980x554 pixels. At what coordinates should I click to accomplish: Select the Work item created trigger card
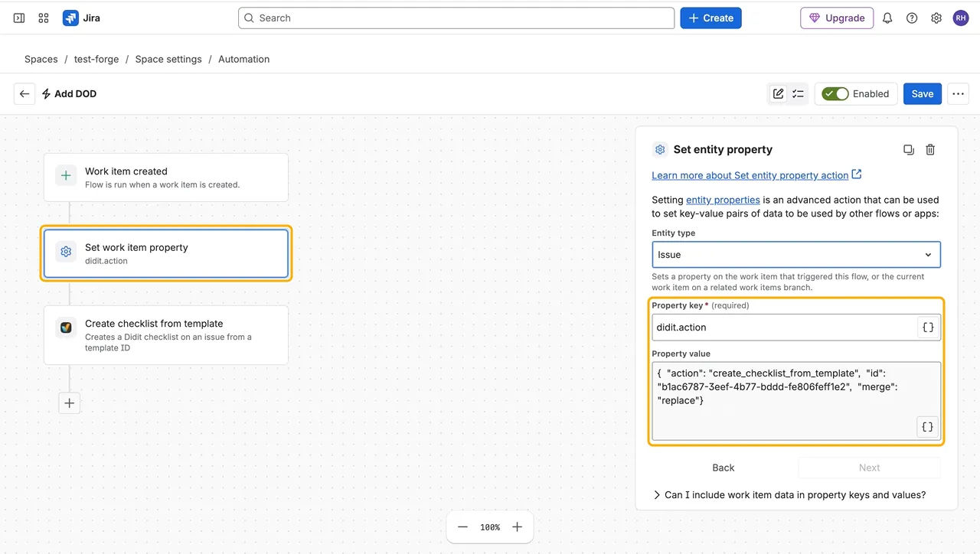pos(166,178)
